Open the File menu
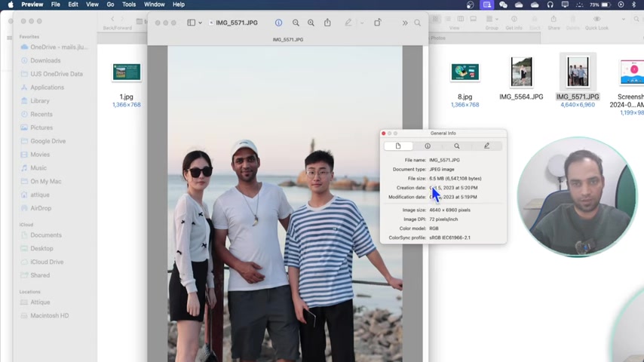This screenshot has width=644, height=362. [x=56, y=5]
